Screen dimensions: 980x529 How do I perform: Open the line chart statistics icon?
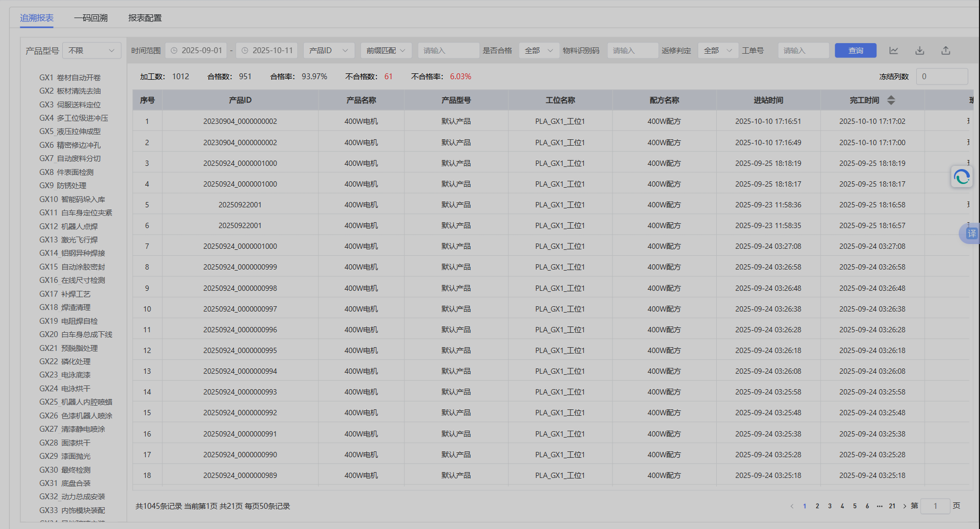[893, 51]
